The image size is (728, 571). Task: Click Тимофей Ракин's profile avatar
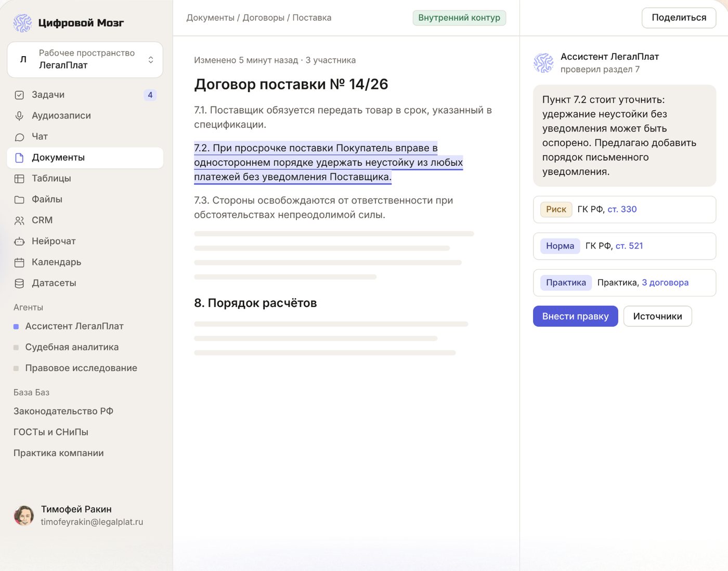coord(23,515)
